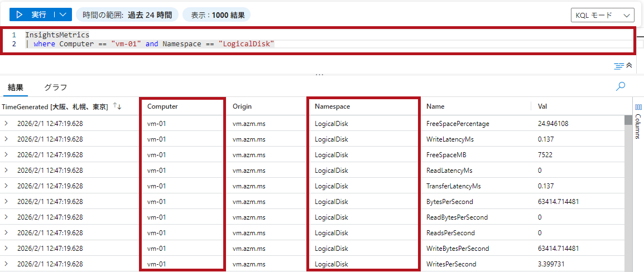Expand the WriteLatencyMs result row
644x272 pixels.
6,139
